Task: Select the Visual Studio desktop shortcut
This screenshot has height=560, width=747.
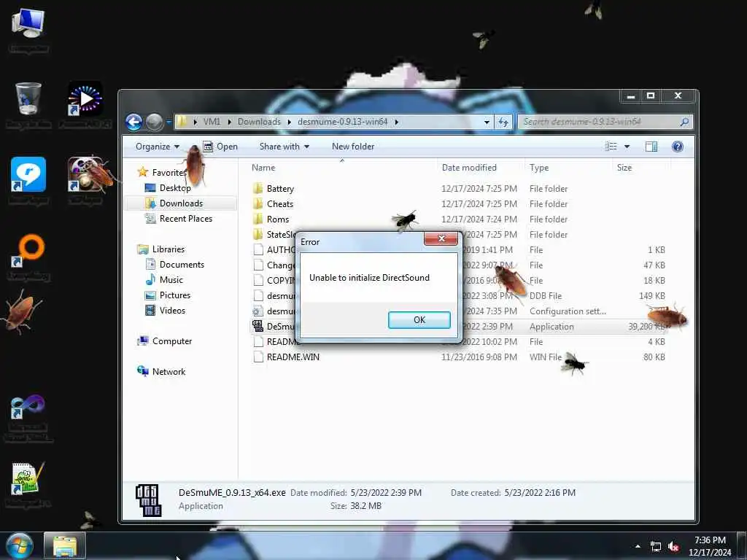Action: tap(28, 418)
